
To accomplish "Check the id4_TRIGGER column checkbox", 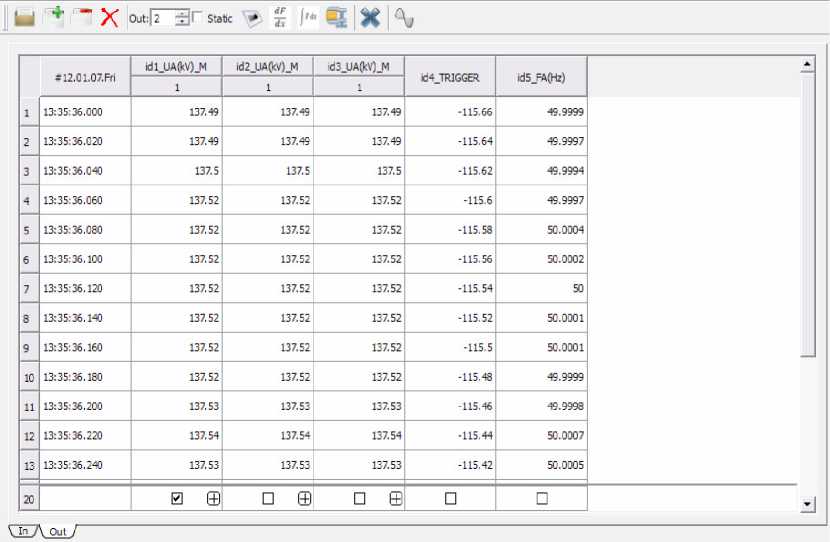I will (x=450, y=498).
